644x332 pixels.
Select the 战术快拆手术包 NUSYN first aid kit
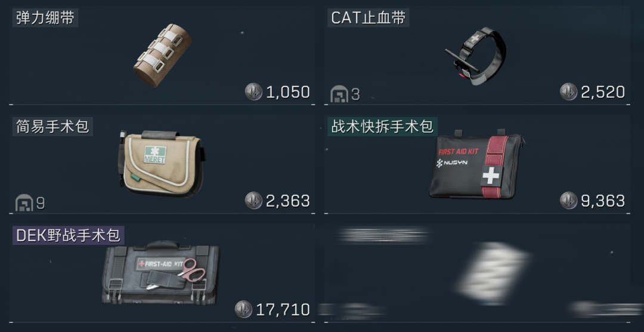(x=476, y=165)
